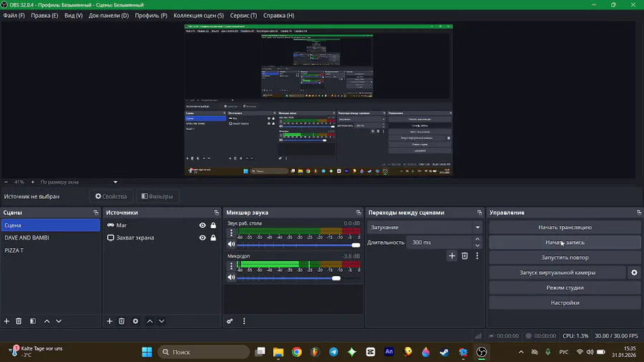Toggle visibility eye of Mar source

pos(203,225)
